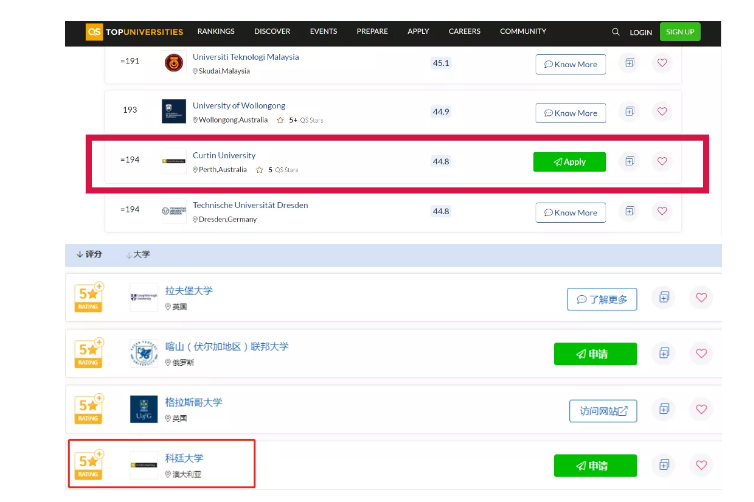The height and width of the screenshot is (502, 754).
Task: Click Apply for Curtin University
Action: point(569,162)
